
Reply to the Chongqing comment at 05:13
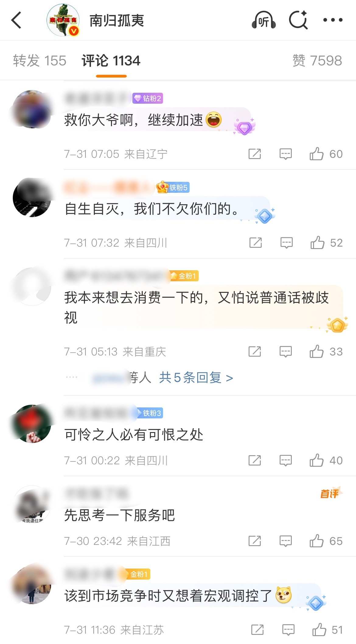pos(285,351)
